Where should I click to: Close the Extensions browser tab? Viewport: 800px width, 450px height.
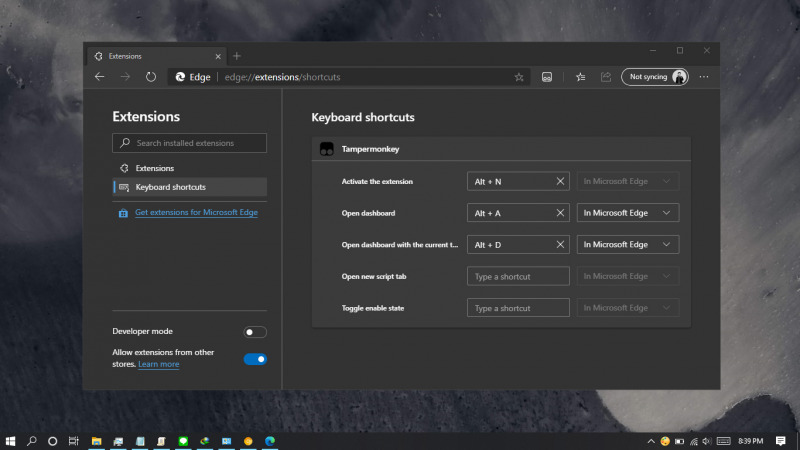tap(218, 56)
